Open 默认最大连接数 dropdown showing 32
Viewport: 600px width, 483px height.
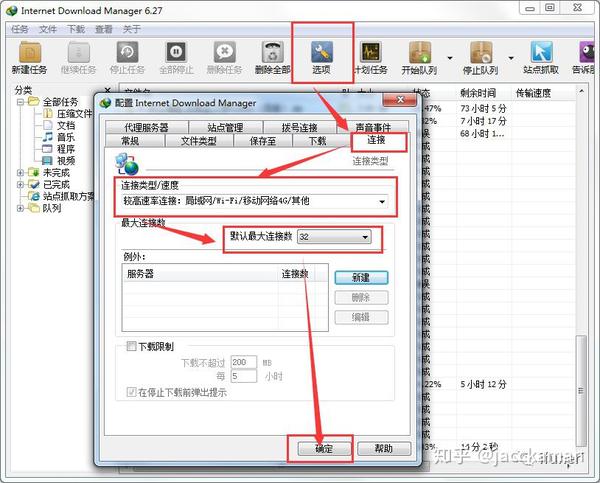[x=334, y=237]
